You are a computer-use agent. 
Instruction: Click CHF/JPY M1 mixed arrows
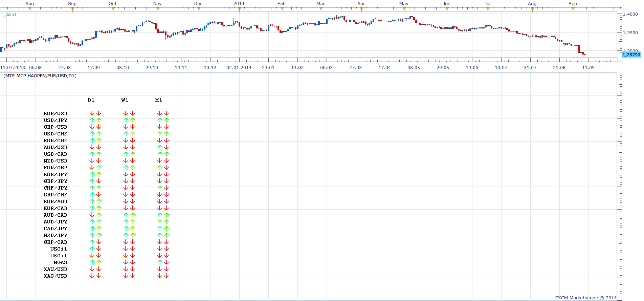(x=163, y=188)
